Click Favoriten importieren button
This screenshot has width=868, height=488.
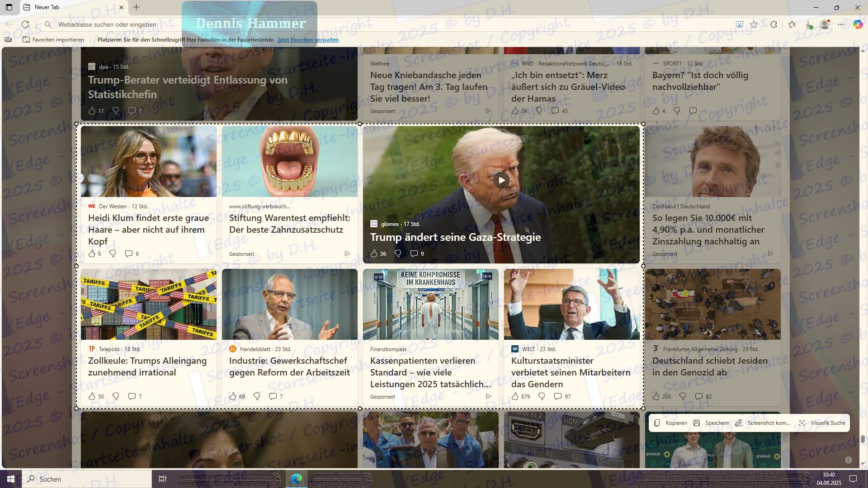pyautogui.click(x=53, y=40)
